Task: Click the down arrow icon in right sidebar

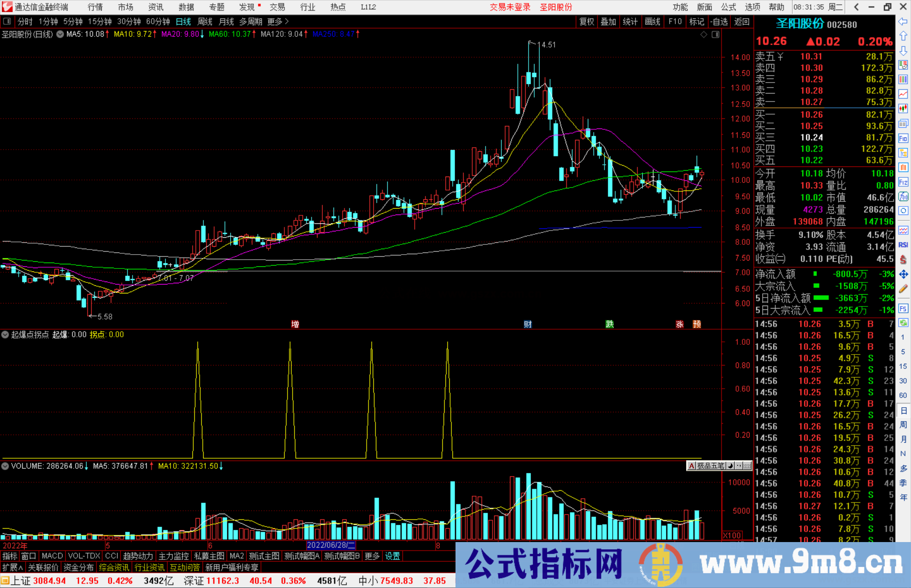Action: tap(903, 51)
